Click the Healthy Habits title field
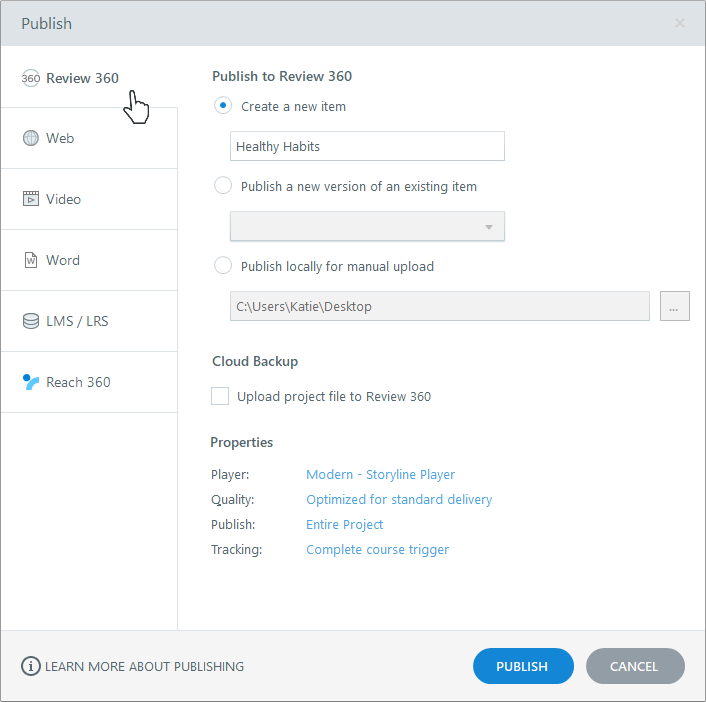Viewport: 706px width, 702px height. click(x=367, y=146)
